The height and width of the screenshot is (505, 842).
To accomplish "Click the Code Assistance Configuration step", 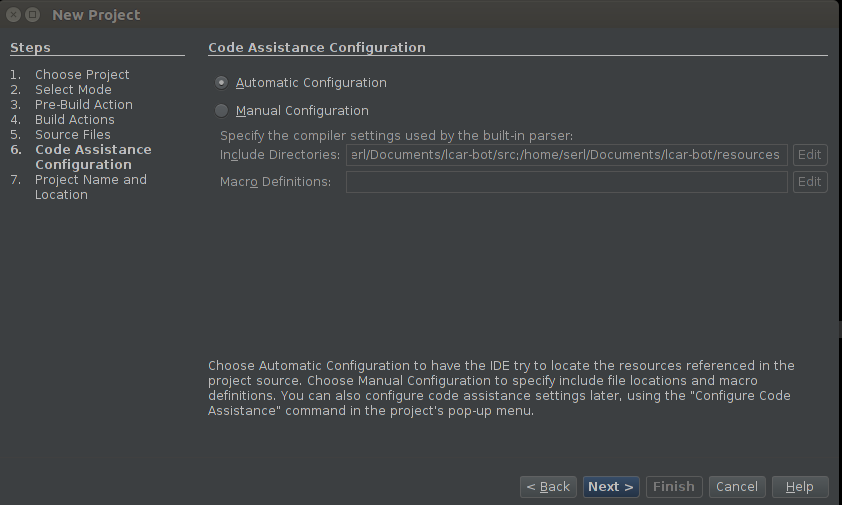I will click(x=93, y=157).
